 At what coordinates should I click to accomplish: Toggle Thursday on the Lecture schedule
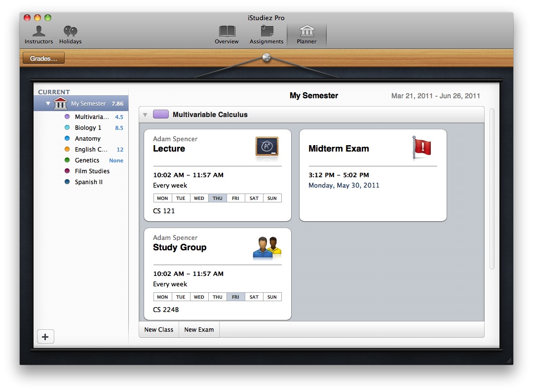(217, 198)
